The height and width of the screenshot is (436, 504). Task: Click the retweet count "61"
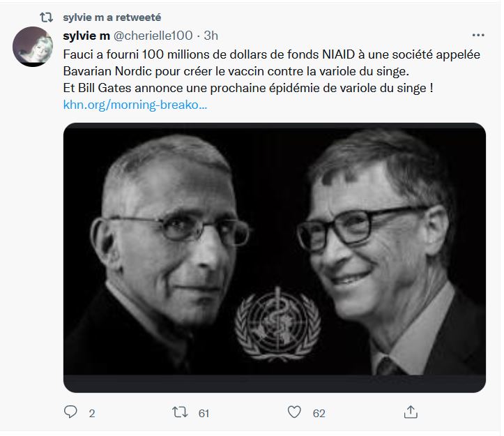204,413
